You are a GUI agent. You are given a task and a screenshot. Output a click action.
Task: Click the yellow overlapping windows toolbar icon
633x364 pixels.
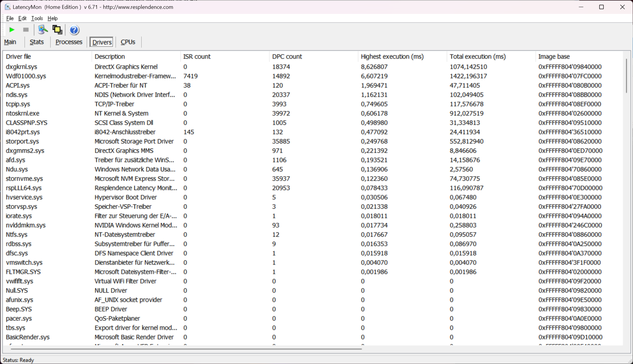(x=57, y=30)
